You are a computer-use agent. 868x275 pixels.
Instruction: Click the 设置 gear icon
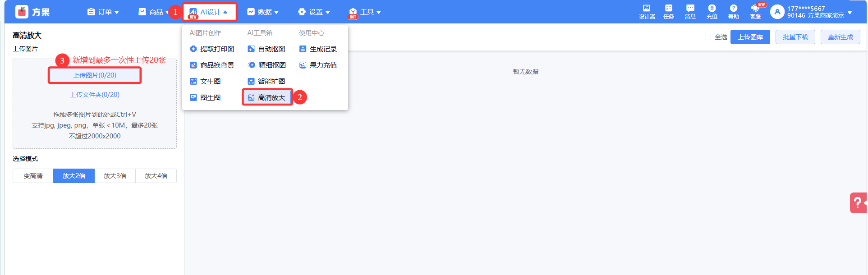point(302,12)
